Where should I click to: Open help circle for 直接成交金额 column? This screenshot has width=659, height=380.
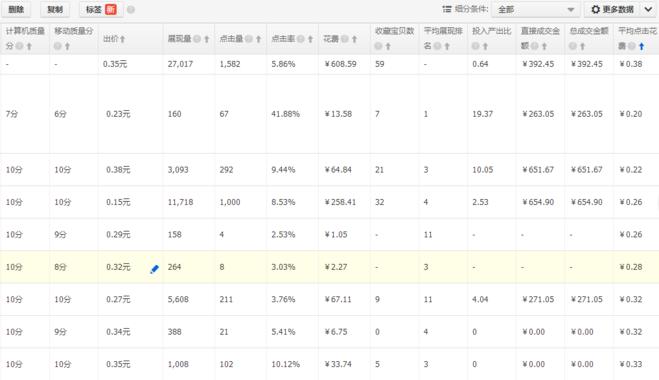pos(535,46)
